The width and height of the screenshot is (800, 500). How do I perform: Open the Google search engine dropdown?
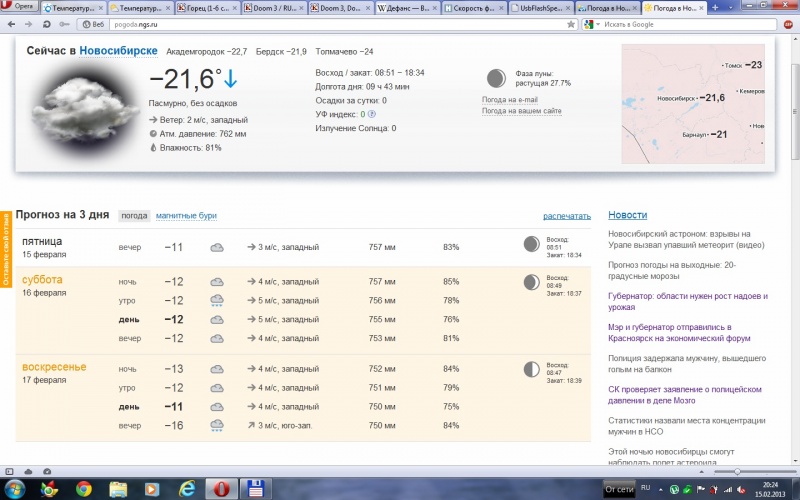592,24
